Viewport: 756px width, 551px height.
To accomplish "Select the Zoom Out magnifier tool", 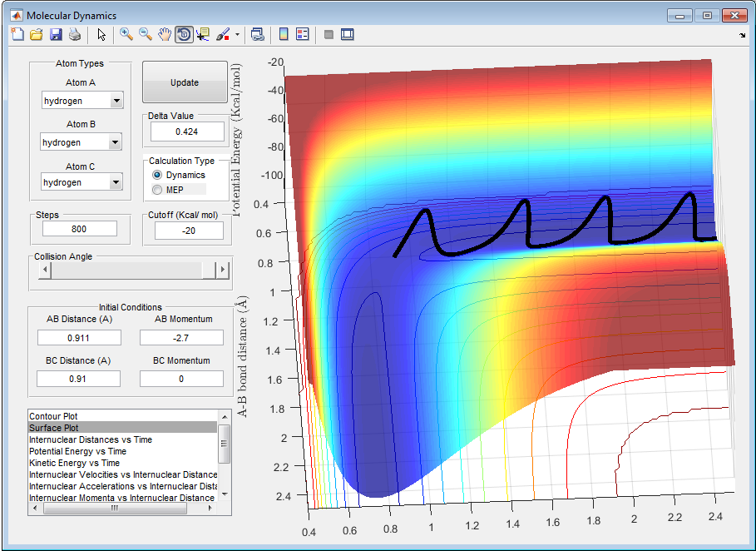I will coord(146,34).
